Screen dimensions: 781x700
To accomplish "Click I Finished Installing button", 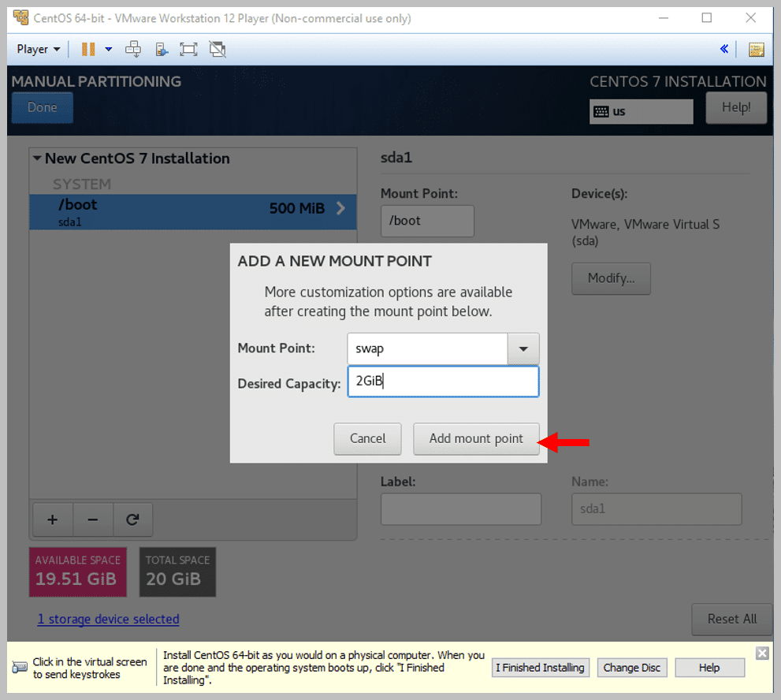I will coord(541,668).
